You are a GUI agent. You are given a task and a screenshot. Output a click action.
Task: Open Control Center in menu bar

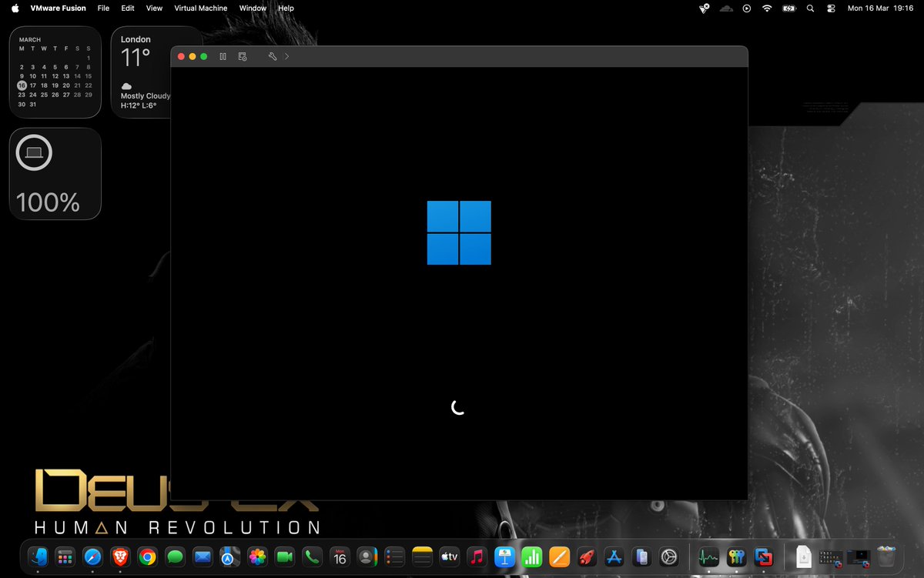point(831,8)
